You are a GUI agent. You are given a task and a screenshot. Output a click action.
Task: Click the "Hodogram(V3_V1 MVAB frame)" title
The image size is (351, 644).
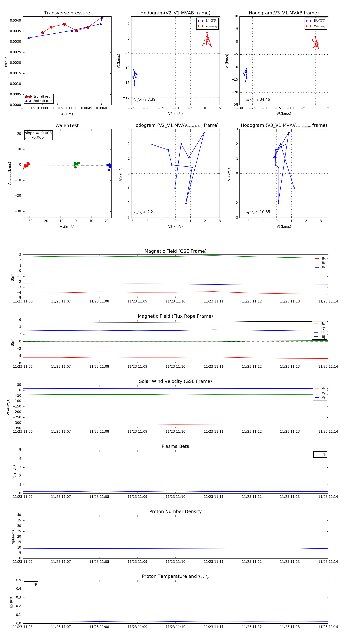[x=284, y=13]
